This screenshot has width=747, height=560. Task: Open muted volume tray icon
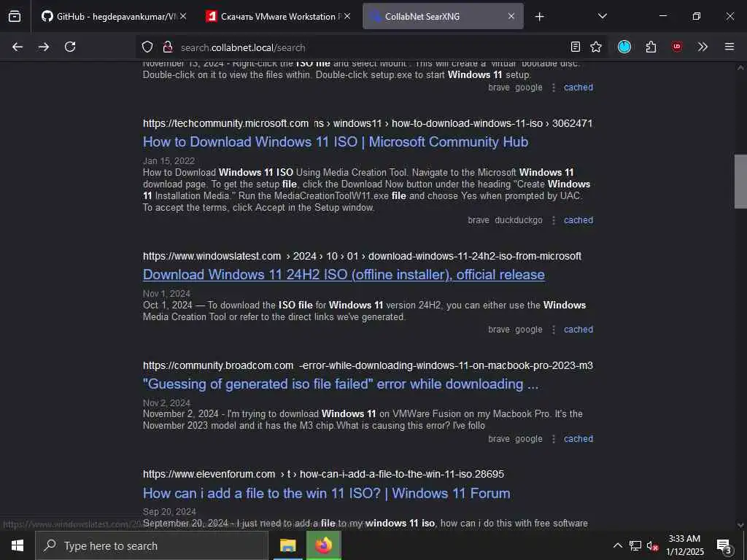pos(652,546)
